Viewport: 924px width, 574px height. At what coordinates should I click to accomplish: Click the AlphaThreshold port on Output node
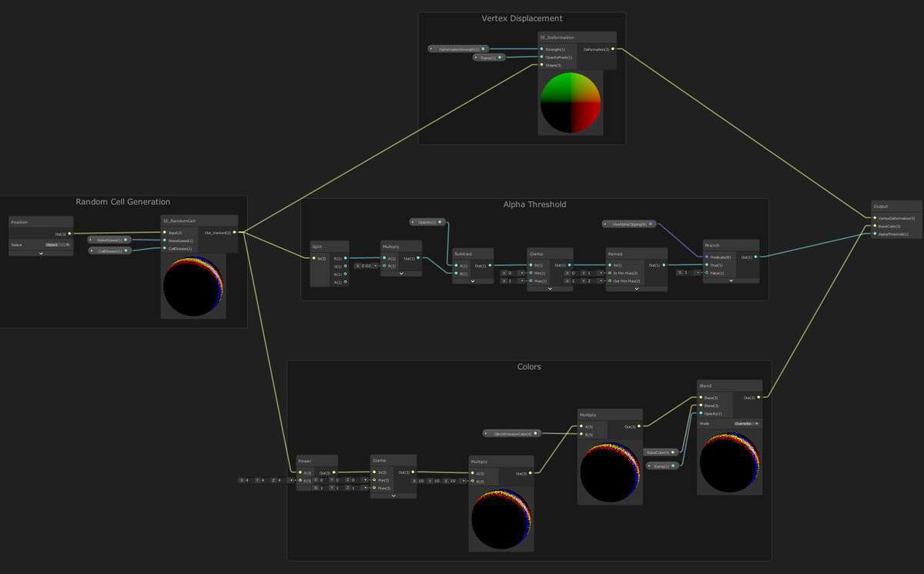875,233
